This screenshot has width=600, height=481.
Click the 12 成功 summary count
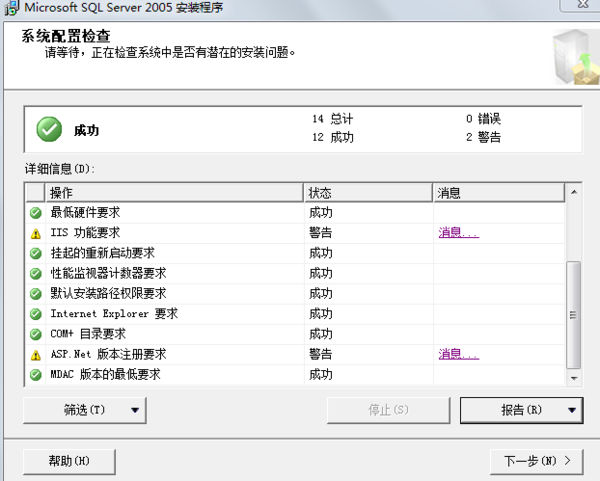tap(333, 137)
